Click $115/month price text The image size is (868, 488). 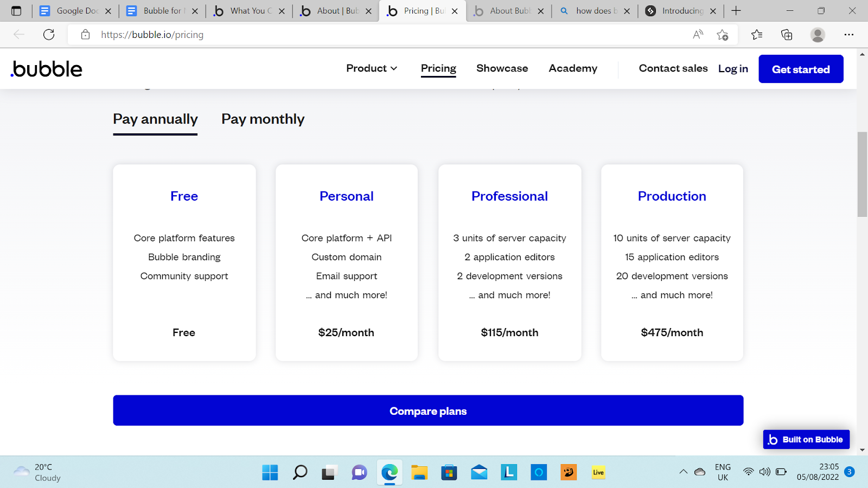(x=509, y=332)
